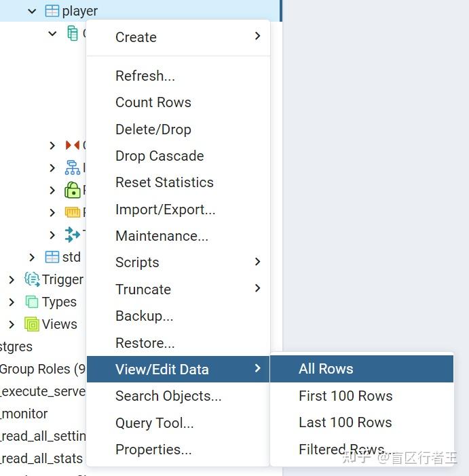Click the triggers arrows icon
This screenshot has height=476, width=469.
tap(73, 235)
